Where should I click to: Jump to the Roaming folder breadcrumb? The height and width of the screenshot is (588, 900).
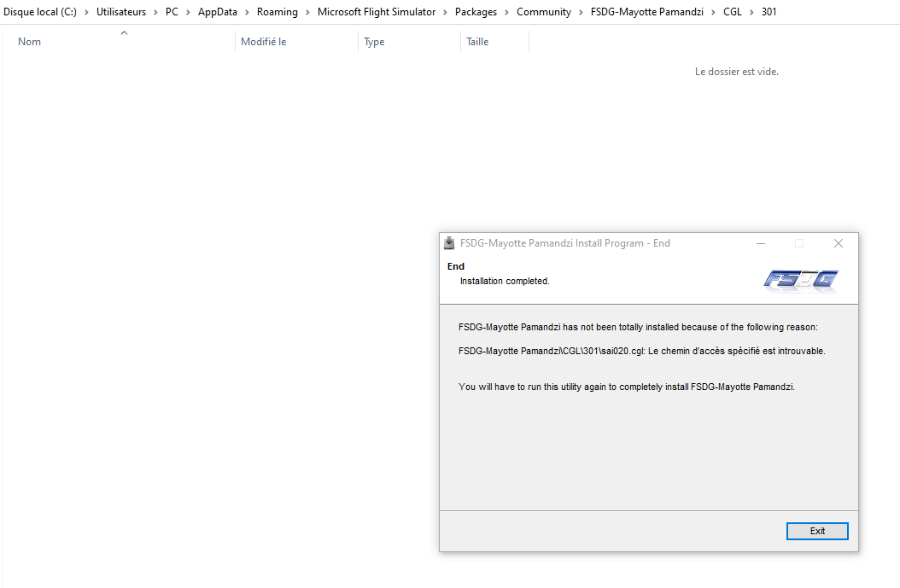278,12
